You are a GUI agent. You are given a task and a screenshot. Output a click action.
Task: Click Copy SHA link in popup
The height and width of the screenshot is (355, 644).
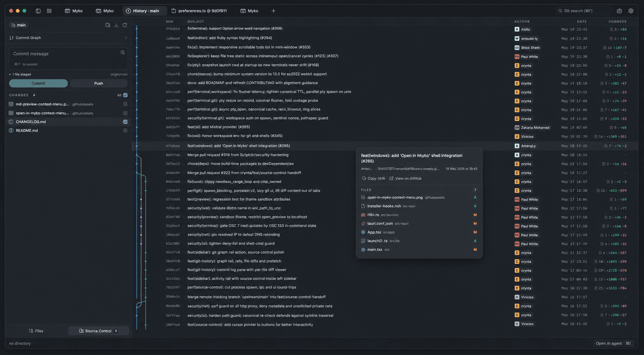373,178
